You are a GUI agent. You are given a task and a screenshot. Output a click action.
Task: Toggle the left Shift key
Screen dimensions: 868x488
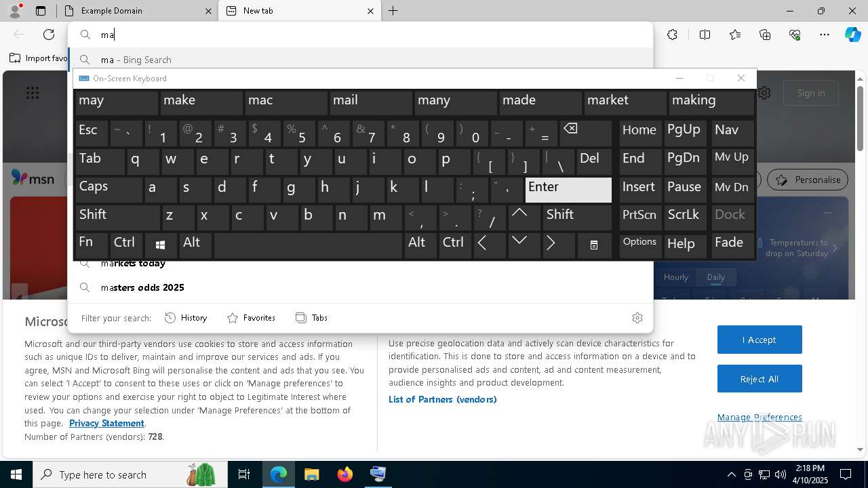point(117,217)
